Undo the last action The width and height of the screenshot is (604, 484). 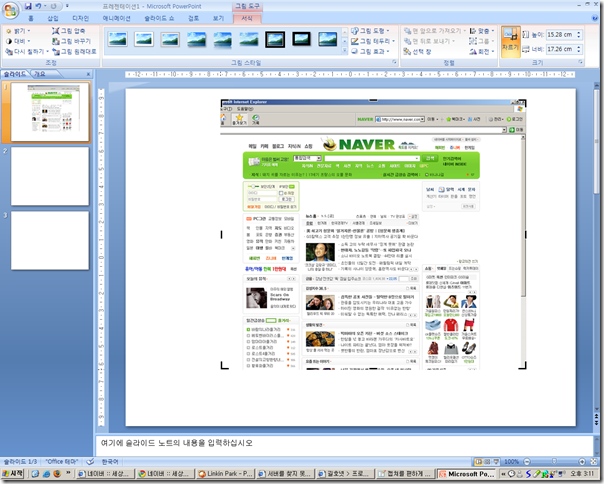point(38,6)
